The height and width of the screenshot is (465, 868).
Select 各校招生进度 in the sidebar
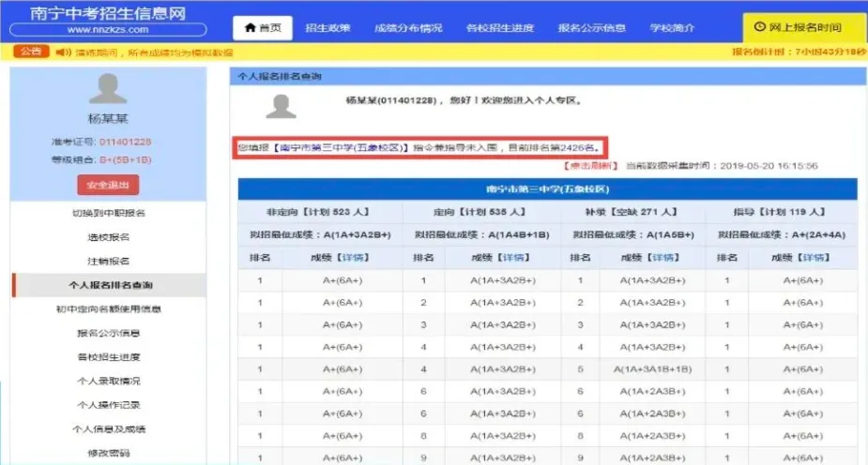point(109,356)
